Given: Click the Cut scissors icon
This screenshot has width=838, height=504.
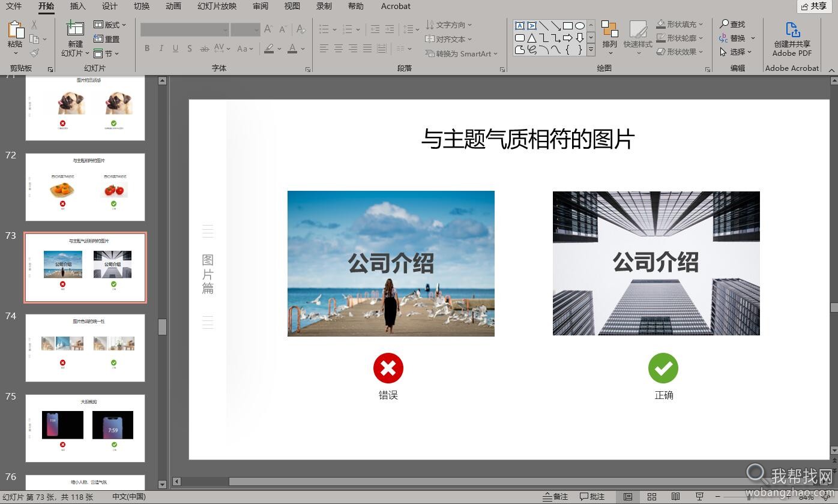Looking at the screenshot, I should click(x=34, y=25).
